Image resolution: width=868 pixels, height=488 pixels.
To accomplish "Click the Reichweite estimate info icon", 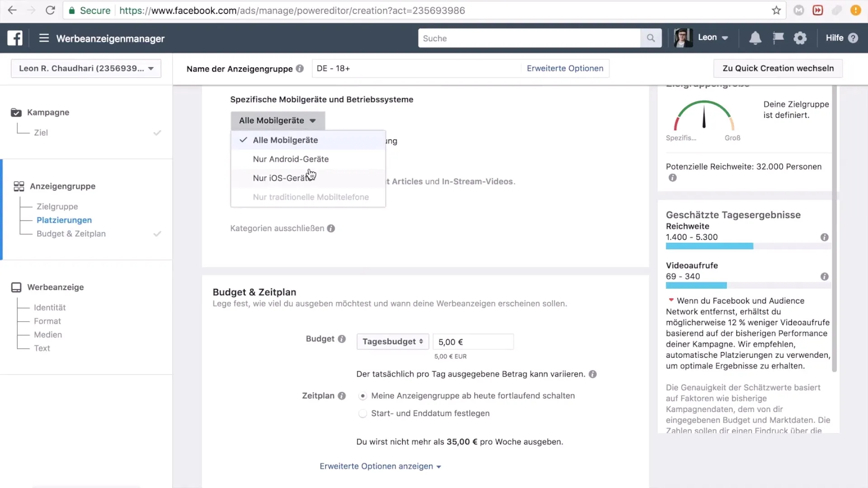I will [x=825, y=237].
